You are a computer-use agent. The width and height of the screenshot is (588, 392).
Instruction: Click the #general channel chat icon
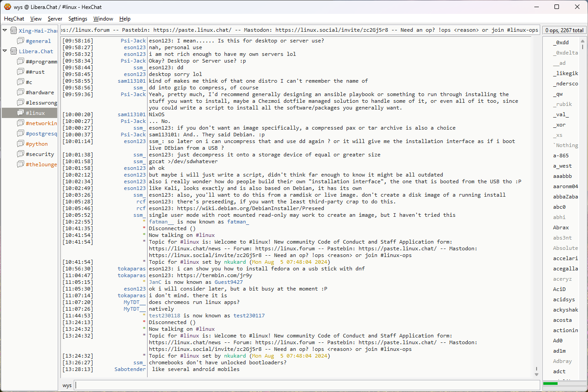tap(21, 41)
